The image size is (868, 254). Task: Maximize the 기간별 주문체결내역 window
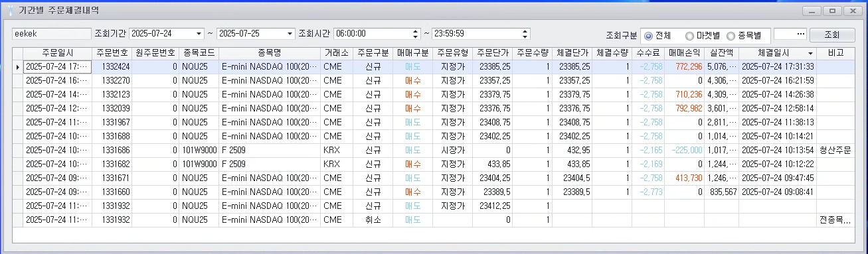[831, 11]
